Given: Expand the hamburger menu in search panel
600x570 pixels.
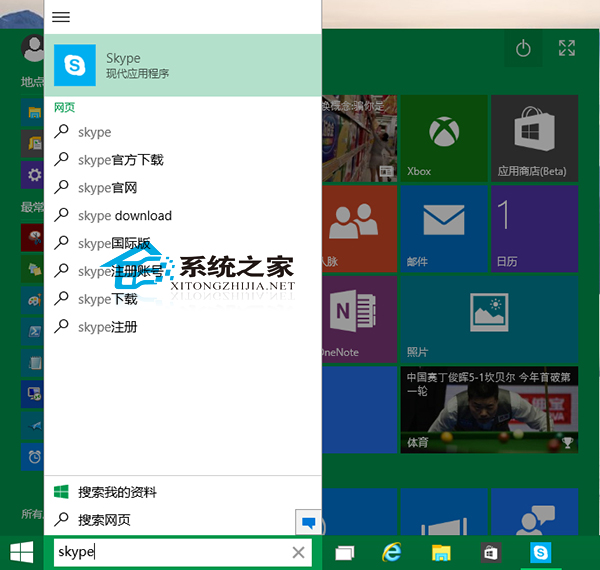Looking at the screenshot, I should click(61, 17).
